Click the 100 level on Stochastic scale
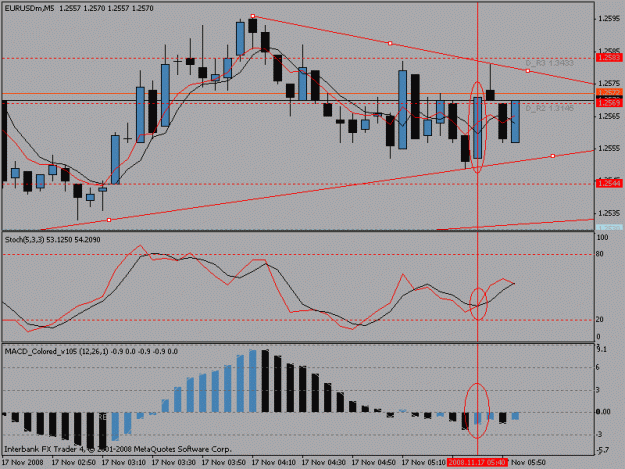625x469 pixels. tap(603, 237)
